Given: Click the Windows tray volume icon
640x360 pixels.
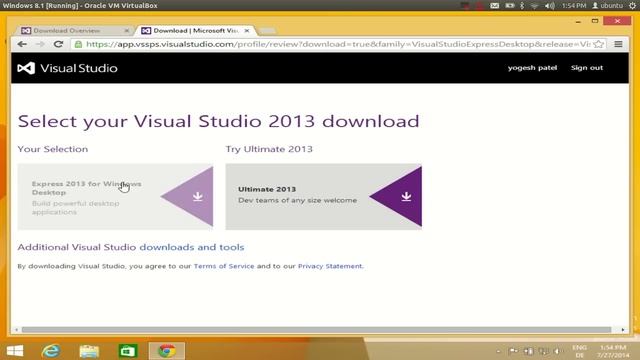Looking at the screenshot, I should click(557, 351).
